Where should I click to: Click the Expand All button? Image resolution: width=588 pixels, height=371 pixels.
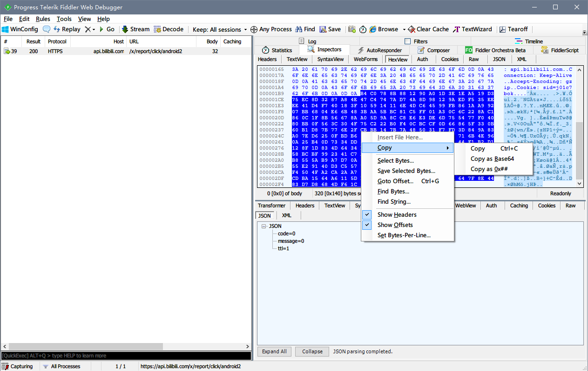click(274, 351)
